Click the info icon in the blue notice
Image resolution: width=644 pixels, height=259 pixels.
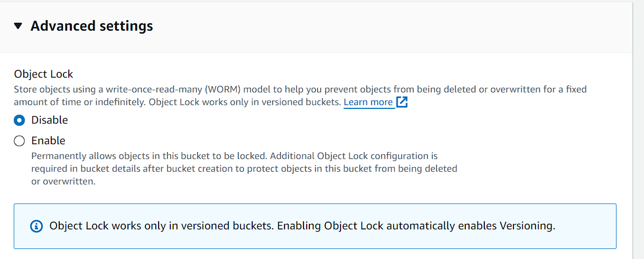click(36, 226)
